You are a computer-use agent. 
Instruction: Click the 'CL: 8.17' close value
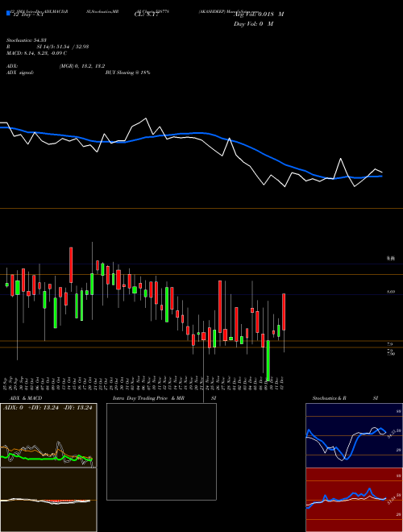147,15
